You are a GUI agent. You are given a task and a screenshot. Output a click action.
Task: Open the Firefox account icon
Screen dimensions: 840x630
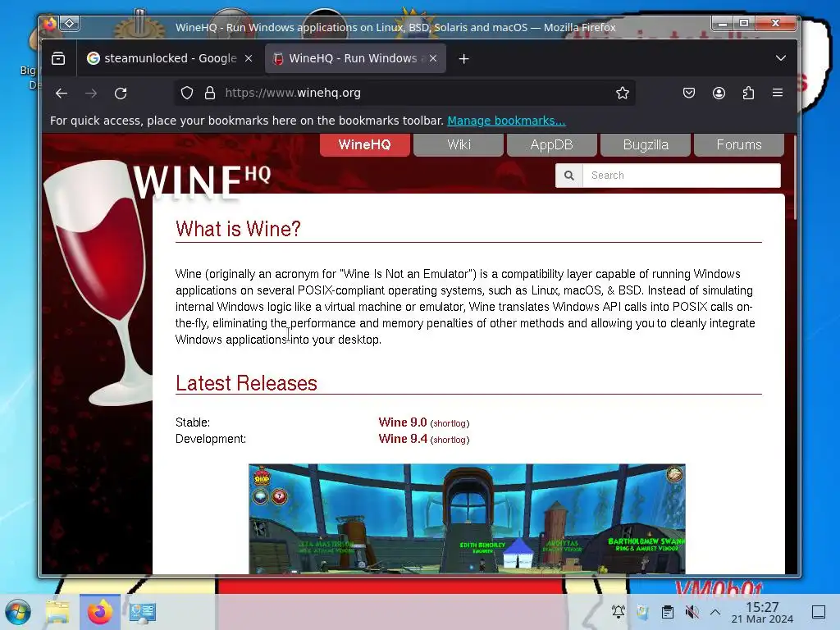click(x=719, y=94)
